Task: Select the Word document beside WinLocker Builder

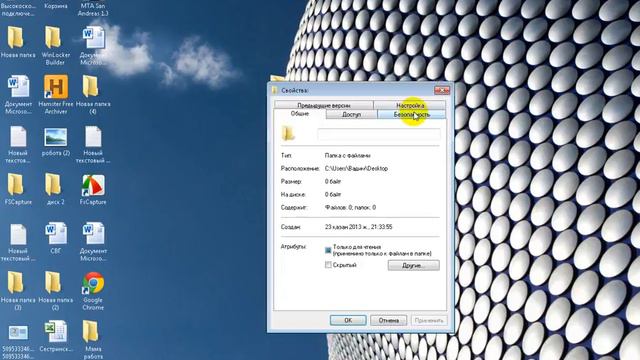Action: tap(93, 38)
